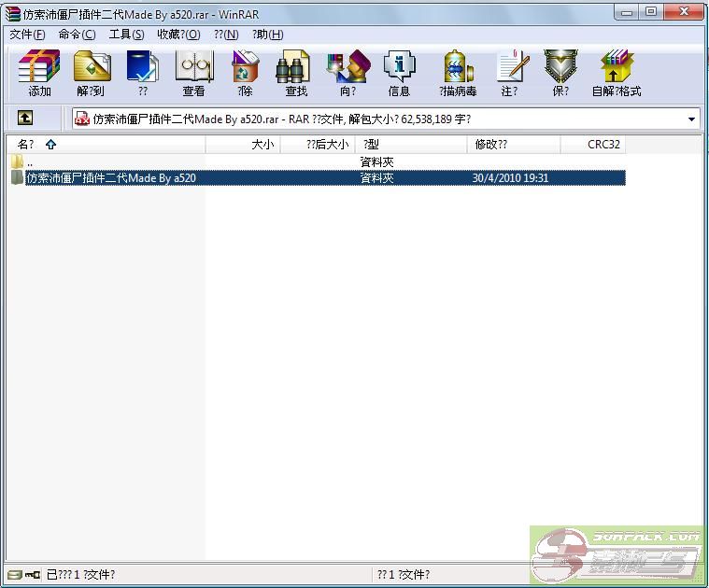Sort by the 大小 column header

point(243,145)
